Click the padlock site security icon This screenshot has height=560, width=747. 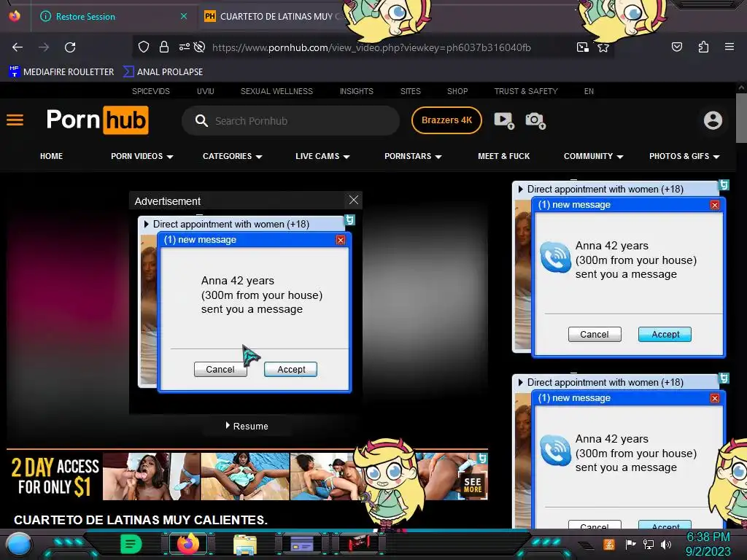(x=164, y=47)
